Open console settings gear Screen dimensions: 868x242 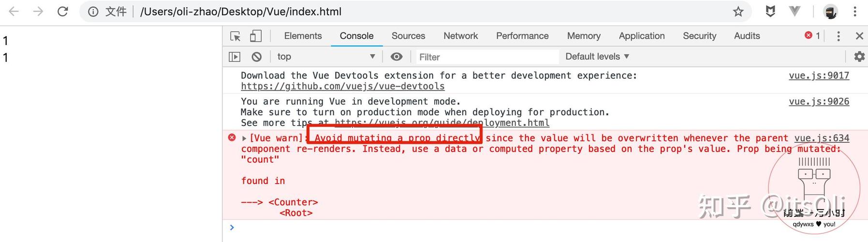click(x=859, y=57)
